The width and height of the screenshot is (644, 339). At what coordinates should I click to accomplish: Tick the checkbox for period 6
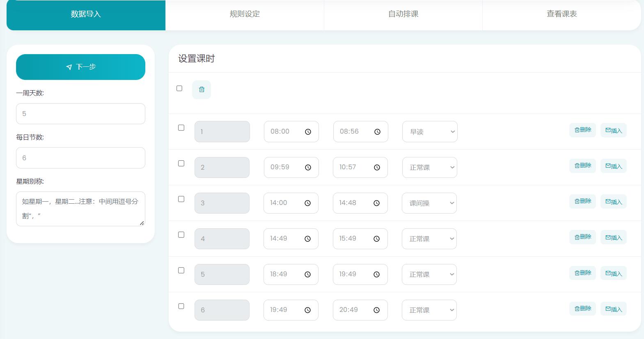coord(181,306)
